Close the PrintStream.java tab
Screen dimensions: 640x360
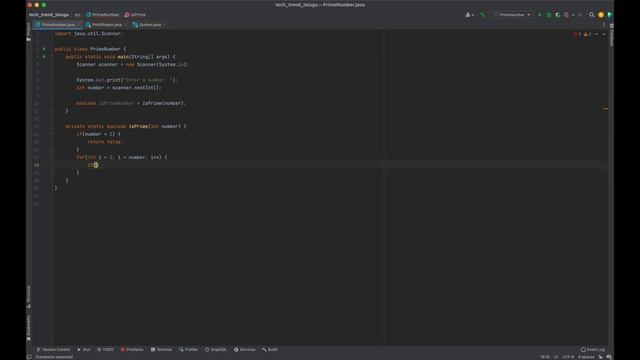coord(125,25)
